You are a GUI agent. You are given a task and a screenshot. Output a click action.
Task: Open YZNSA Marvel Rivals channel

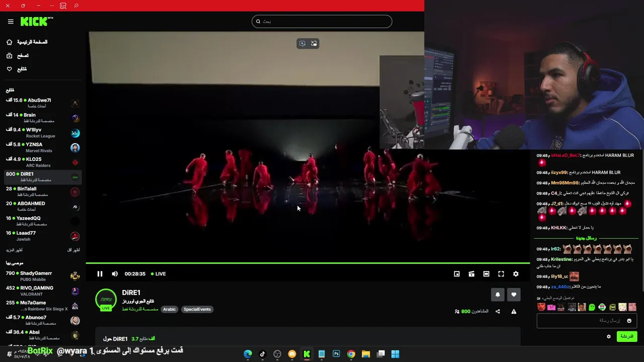click(x=43, y=147)
